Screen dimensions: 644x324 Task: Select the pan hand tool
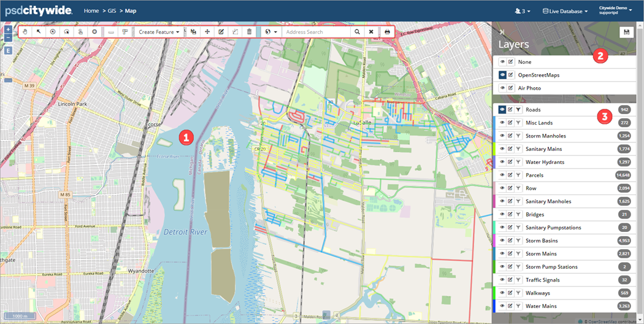point(25,32)
